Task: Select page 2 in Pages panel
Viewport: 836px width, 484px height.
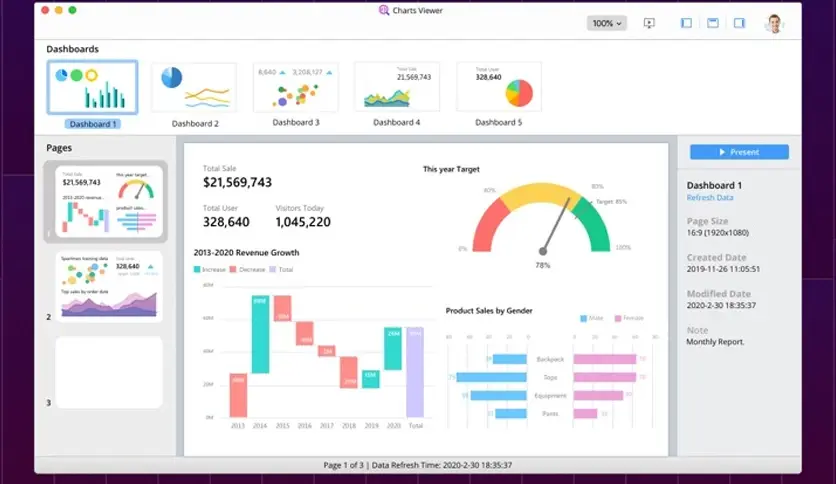Action: (x=109, y=286)
